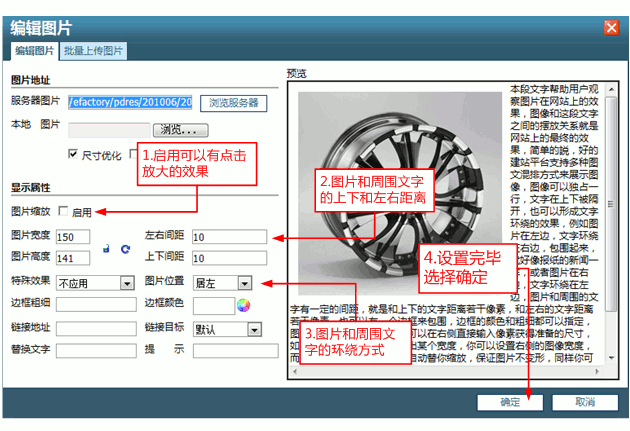Screen dimensions: 630x431
Task: Confirm with the 确定 button
Action: tap(511, 402)
